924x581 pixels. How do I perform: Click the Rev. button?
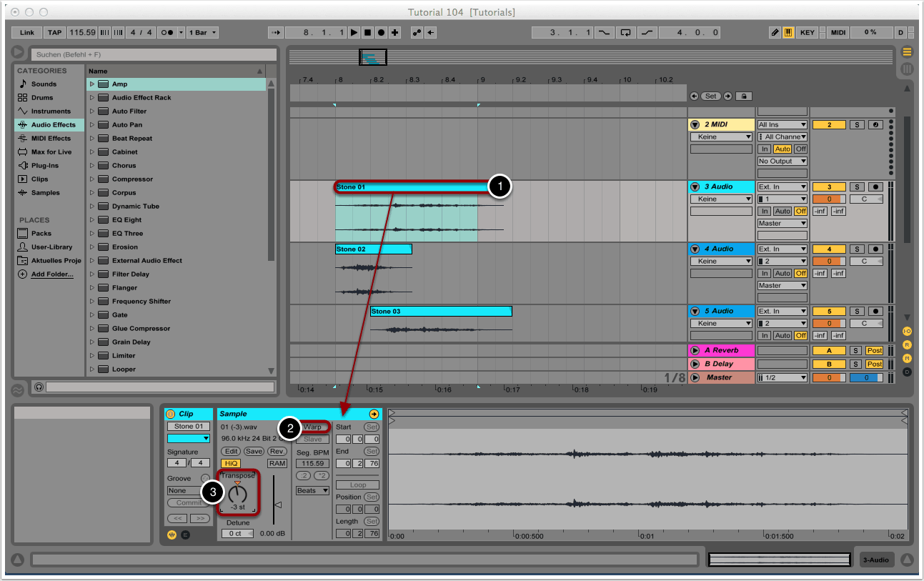coord(277,451)
